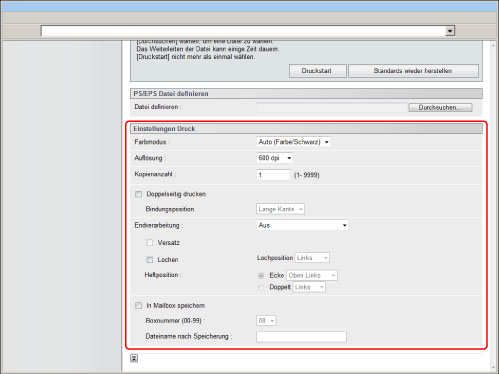The height and width of the screenshot is (374, 499).
Task: Open the Bindungsposition Lange Kante dropdown
Action: click(x=280, y=209)
